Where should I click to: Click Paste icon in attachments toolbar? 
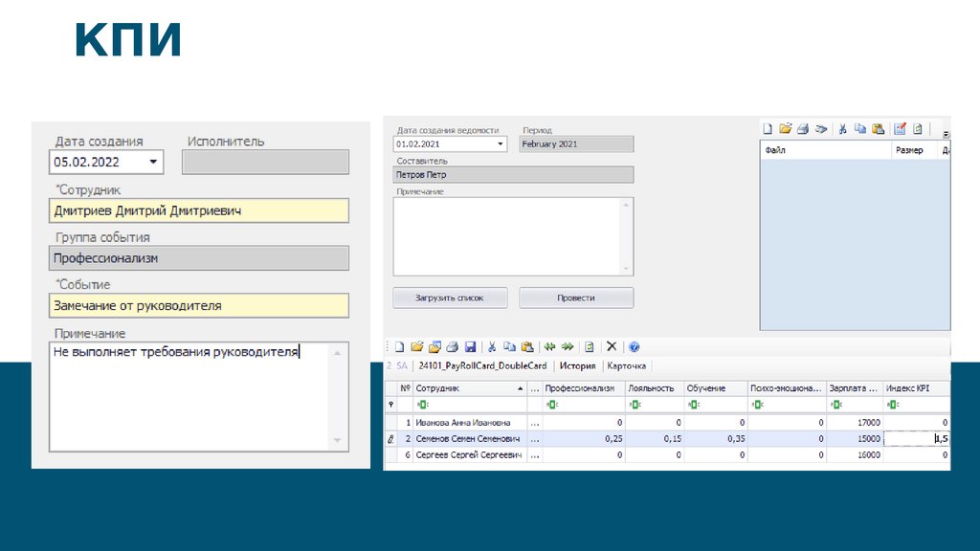click(x=879, y=129)
